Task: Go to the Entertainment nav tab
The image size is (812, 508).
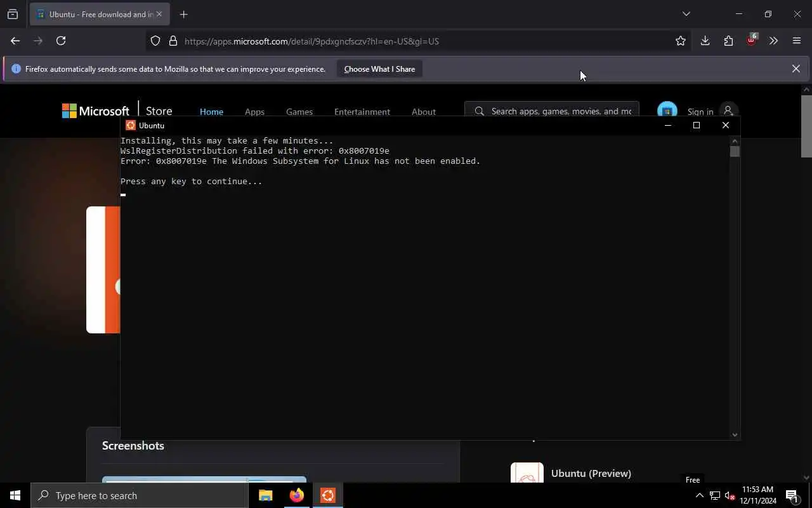Action: [362, 112]
